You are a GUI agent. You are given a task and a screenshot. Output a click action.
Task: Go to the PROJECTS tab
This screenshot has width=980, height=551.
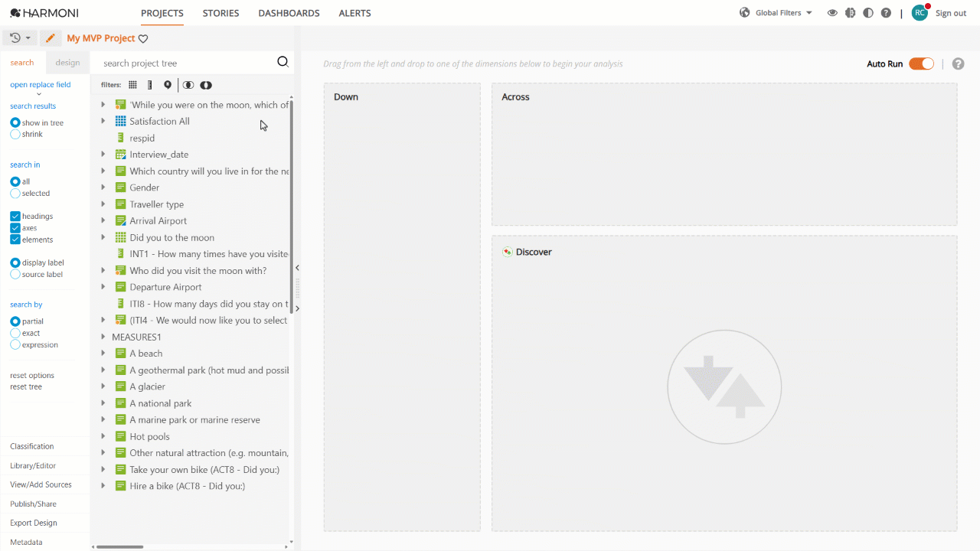coord(162,13)
